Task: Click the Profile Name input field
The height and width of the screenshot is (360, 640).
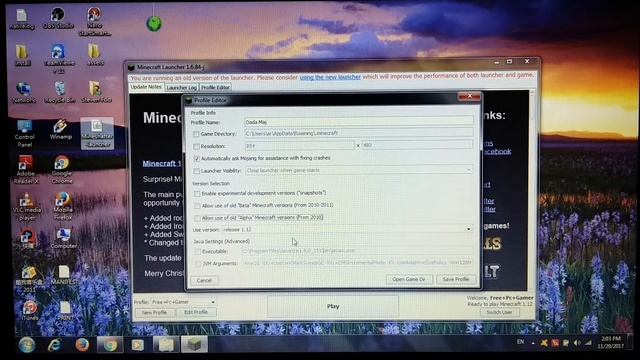Action: pos(358,122)
